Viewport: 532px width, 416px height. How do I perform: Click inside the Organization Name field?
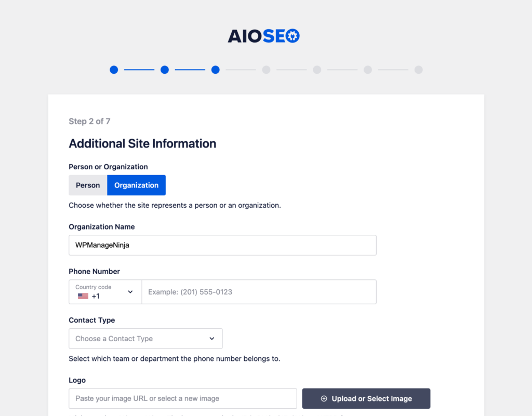(222, 245)
